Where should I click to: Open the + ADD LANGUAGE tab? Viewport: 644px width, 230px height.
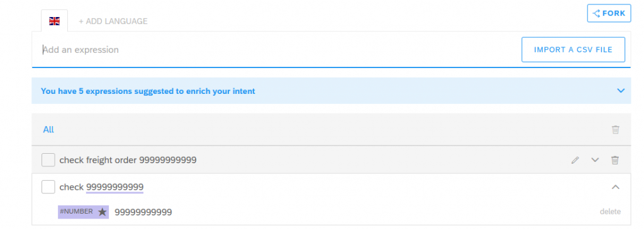click(x=113, y=21)
